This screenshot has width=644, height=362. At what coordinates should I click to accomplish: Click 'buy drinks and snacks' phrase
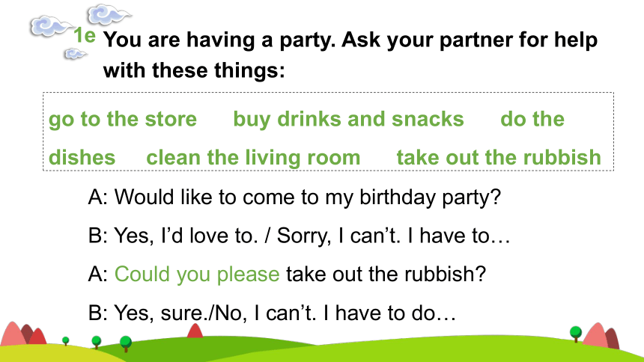click(x=348, y=119)
